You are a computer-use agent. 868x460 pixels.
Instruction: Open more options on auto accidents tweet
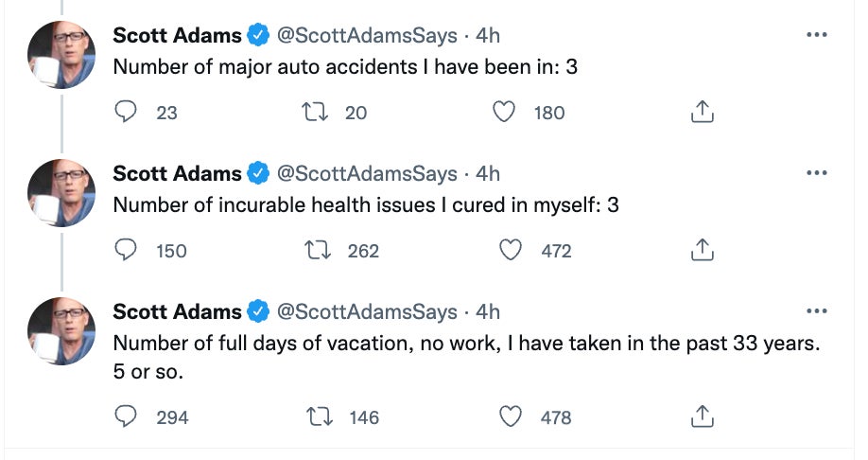816,35
